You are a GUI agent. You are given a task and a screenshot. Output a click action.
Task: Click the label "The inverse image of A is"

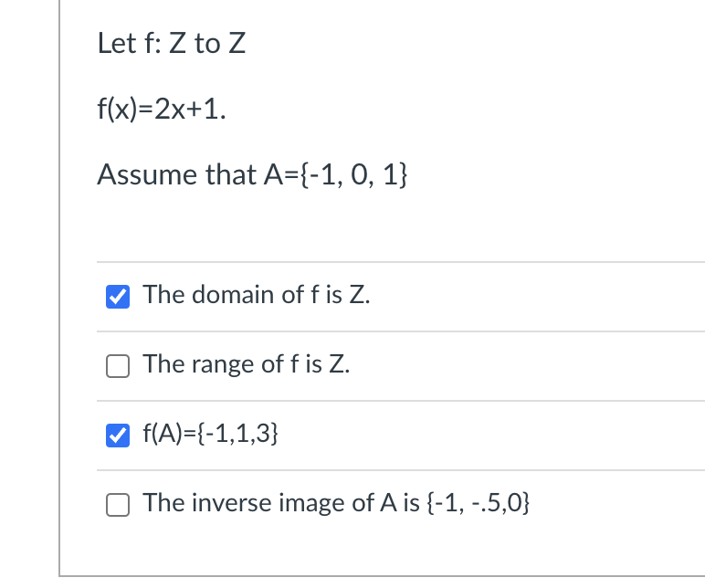coord(281,502)
